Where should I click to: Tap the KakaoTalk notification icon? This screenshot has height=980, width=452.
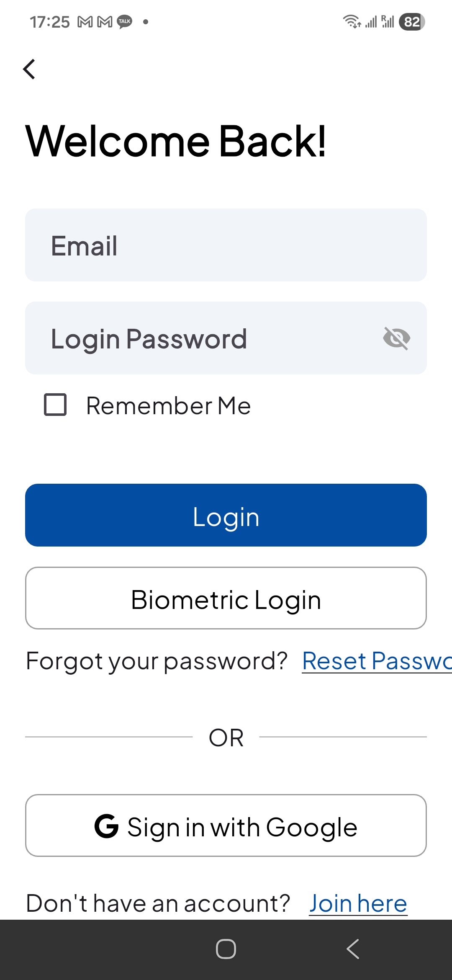point(124,22)
